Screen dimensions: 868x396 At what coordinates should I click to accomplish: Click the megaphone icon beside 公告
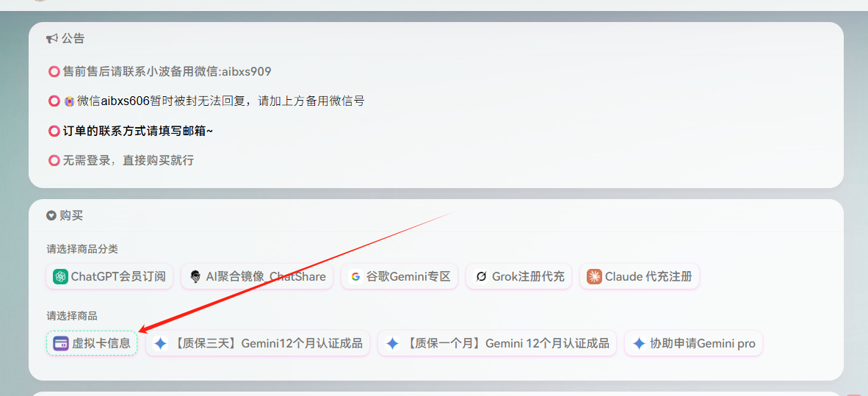[52, 39]
